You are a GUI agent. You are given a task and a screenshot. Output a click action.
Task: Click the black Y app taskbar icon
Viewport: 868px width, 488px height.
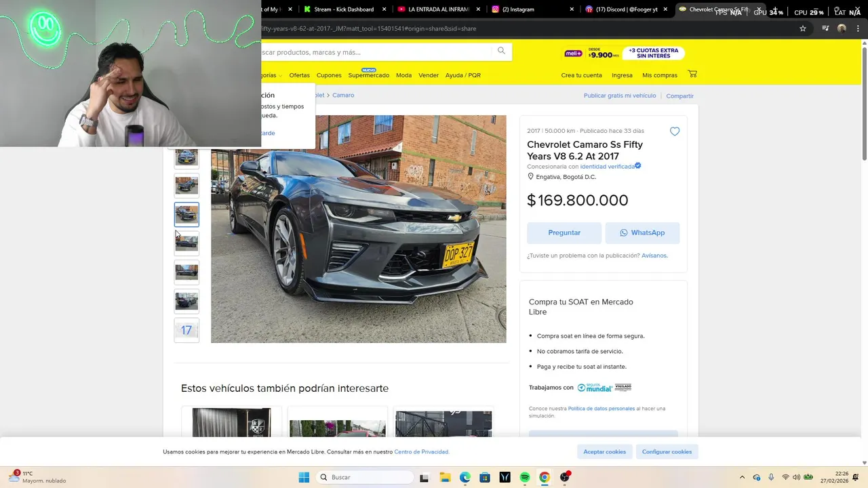click(505, 477)
